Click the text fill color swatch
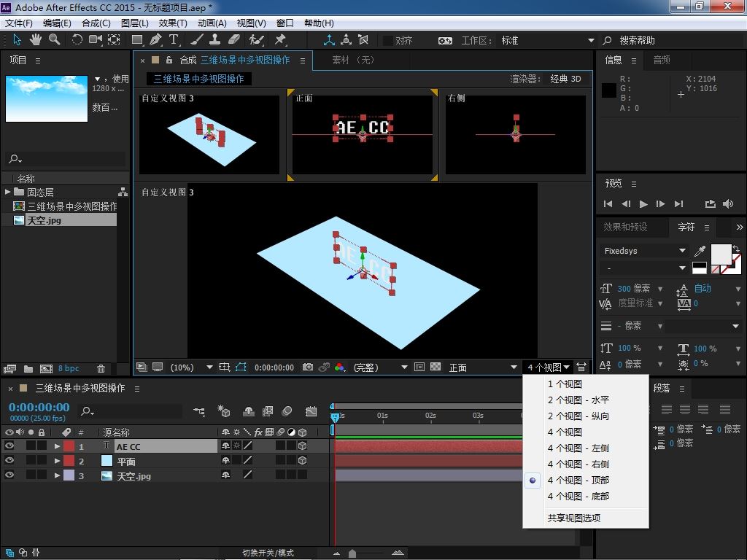This screenshot has height=560, width=747. [x=721, y=254]
